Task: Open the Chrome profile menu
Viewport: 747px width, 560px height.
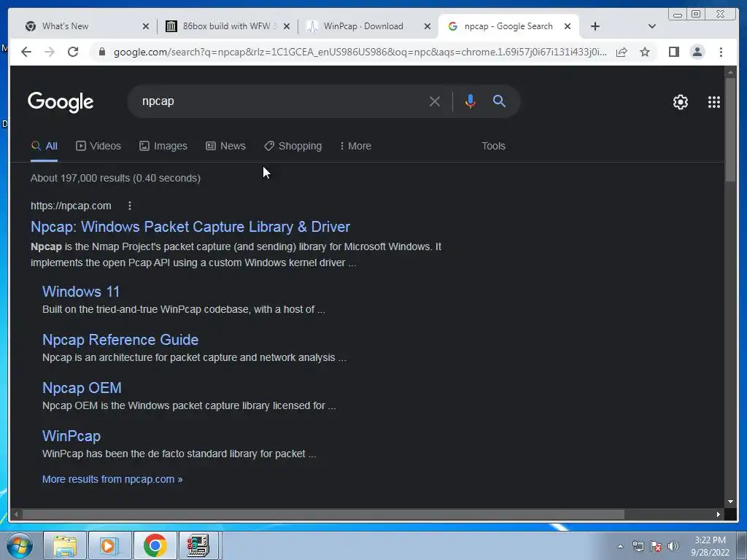Action: tap(697, 52)
